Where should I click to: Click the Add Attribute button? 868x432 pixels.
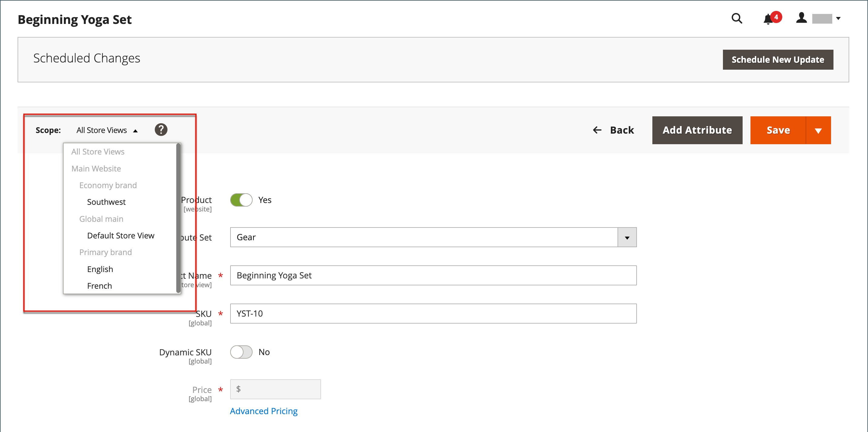pyautogui.click(x=697, y=130)
